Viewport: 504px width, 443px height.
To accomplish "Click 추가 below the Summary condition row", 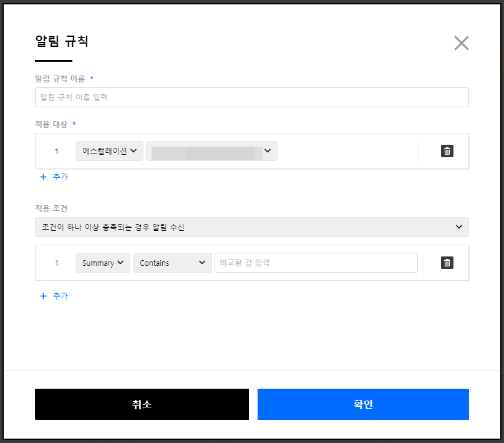I will pos(54,296).
